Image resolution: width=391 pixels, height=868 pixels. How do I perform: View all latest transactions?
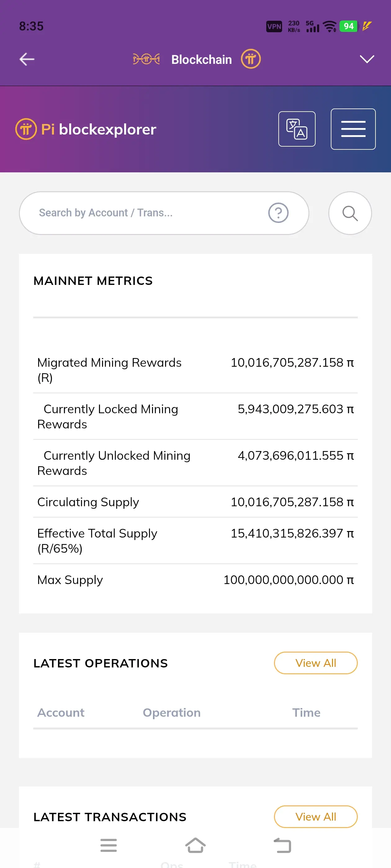(315, 817)
